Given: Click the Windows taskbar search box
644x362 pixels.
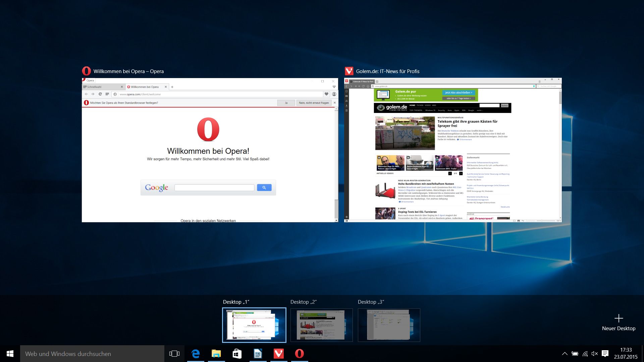Looking at the screenshot, I should click(92, 354).
